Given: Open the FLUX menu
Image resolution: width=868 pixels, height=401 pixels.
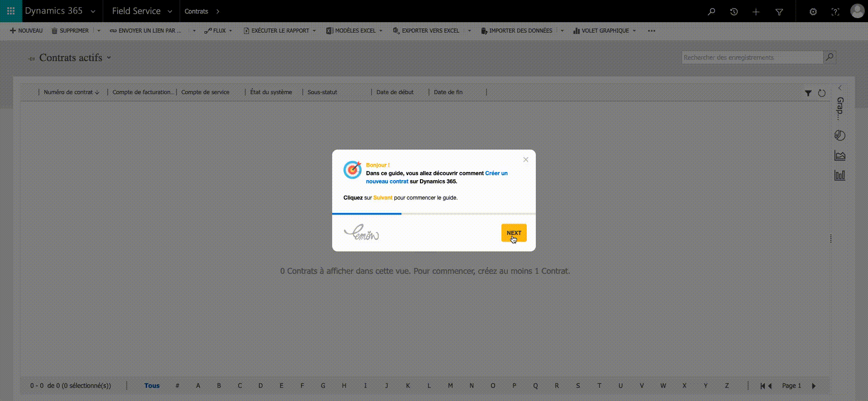Looking at the screenshot, I should pyautogui.click(x=218, y=31).
